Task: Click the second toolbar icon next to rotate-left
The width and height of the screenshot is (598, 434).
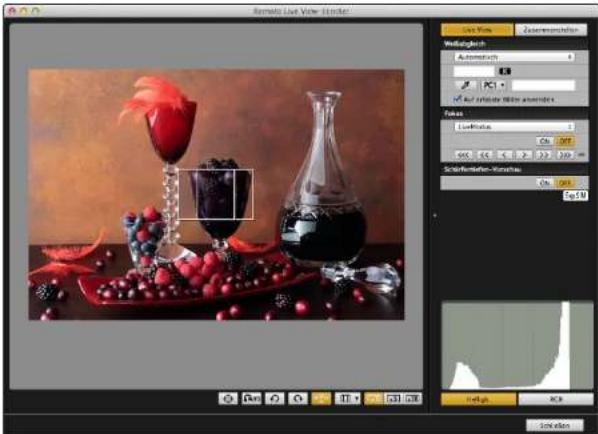Action: coord(252,399)
